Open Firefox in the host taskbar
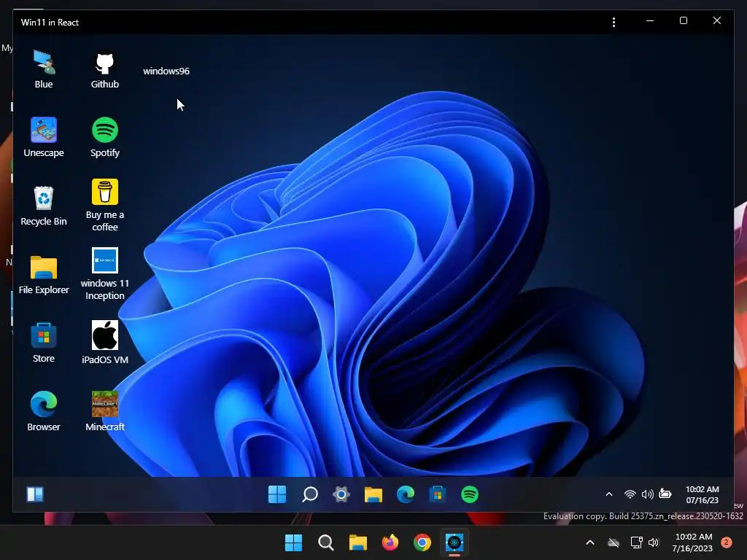This screenshot has height=560, width=747. coord(390,542)
